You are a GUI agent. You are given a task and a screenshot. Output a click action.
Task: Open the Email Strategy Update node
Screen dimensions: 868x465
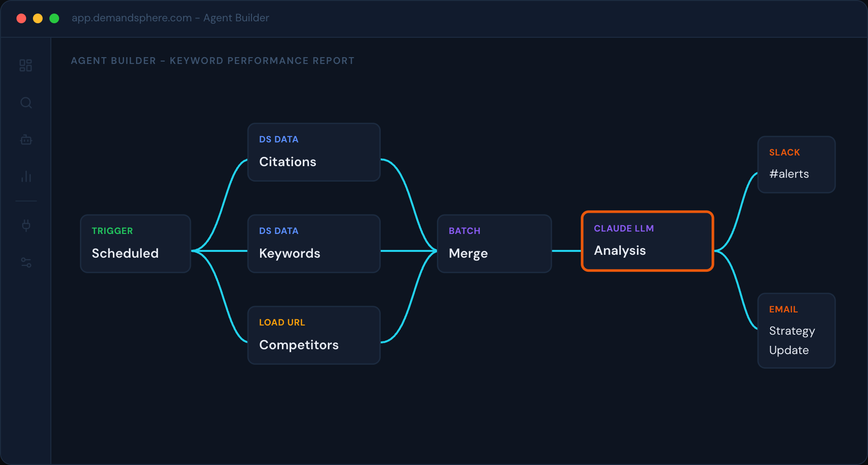coord(796,330)
